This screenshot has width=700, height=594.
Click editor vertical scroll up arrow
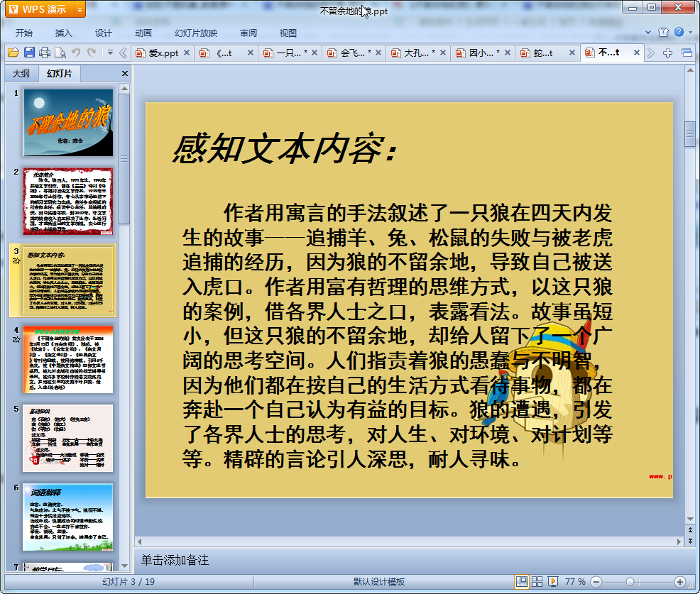click(x=690, y=70)
